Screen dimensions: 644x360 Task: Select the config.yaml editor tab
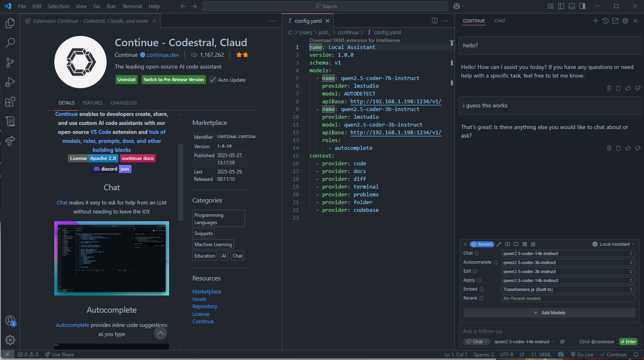[308, 21]
